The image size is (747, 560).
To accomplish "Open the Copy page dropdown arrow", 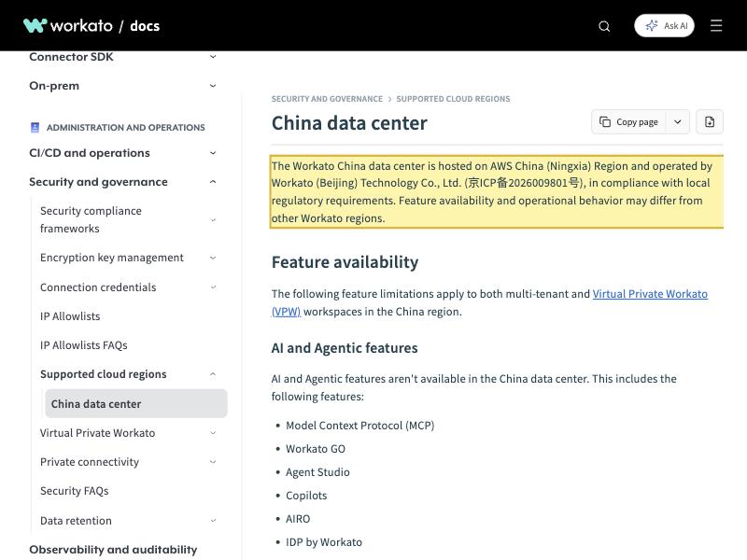I will 678,122.
